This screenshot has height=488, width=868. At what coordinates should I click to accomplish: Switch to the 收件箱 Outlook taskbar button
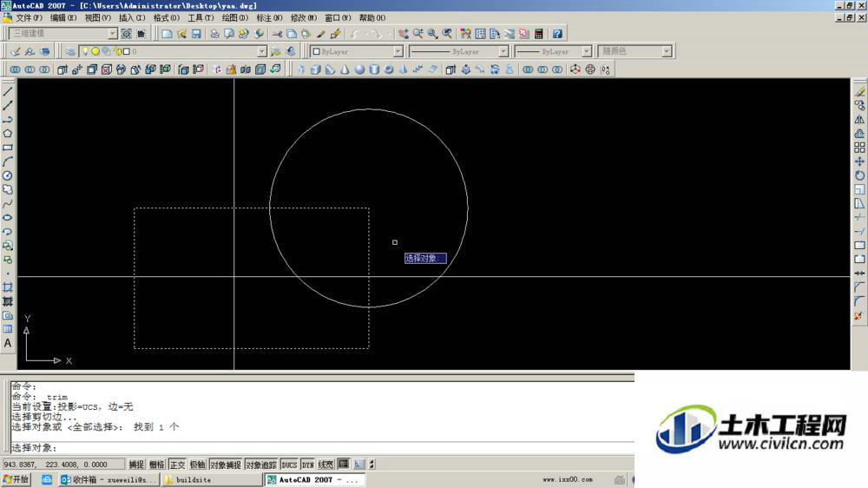(x=109, y=479)
